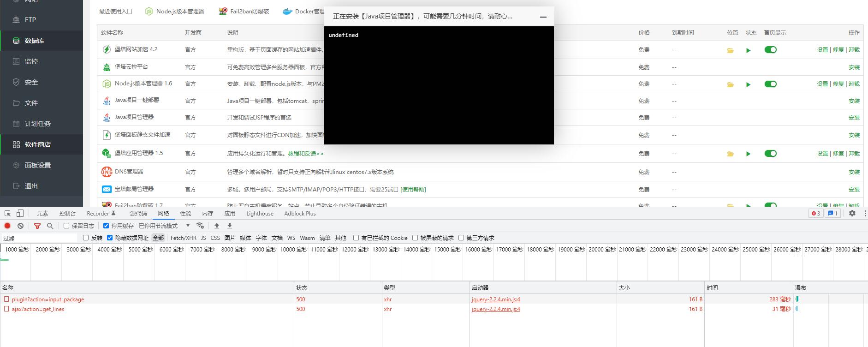The height and width of the screenshot is (347, 868).
Task: Open folder icon for 堡塔应用管理器 1.5
Action: [x=730, y=154]
